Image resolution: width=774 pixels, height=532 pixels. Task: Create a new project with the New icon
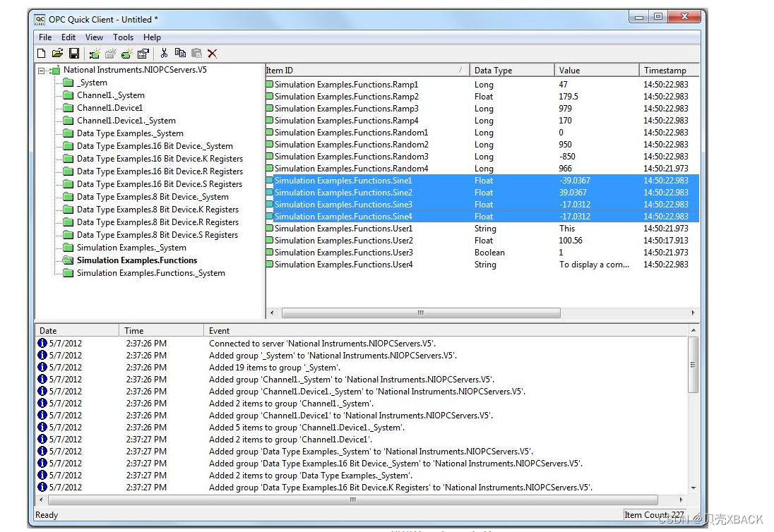click(42, 53)
